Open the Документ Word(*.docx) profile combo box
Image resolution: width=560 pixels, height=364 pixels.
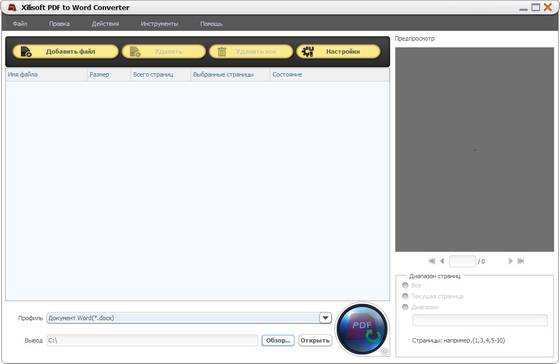[189, 318]
